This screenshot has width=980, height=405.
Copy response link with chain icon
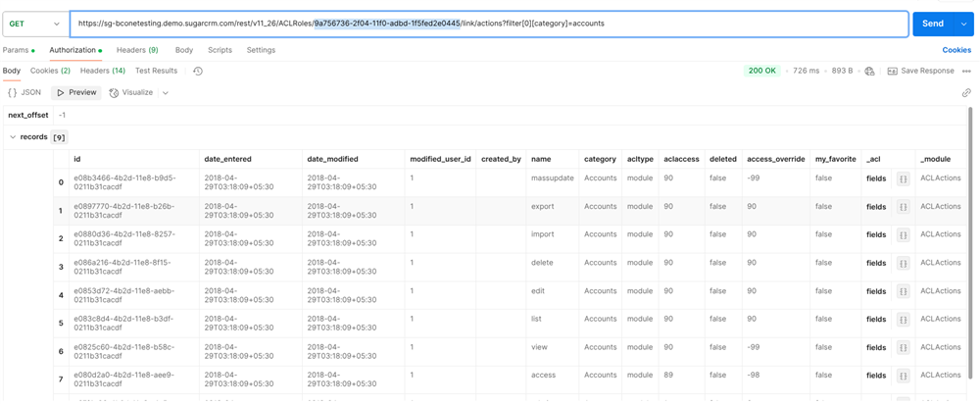coord(966,93)
